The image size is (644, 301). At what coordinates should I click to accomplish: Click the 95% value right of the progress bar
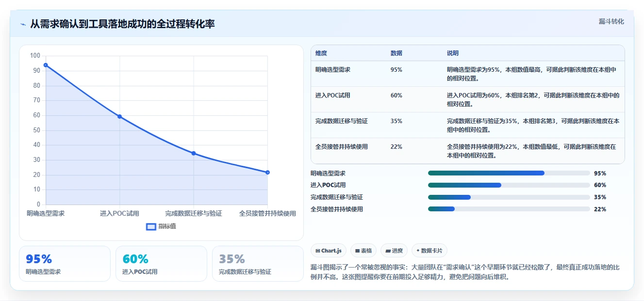[600, 173]
